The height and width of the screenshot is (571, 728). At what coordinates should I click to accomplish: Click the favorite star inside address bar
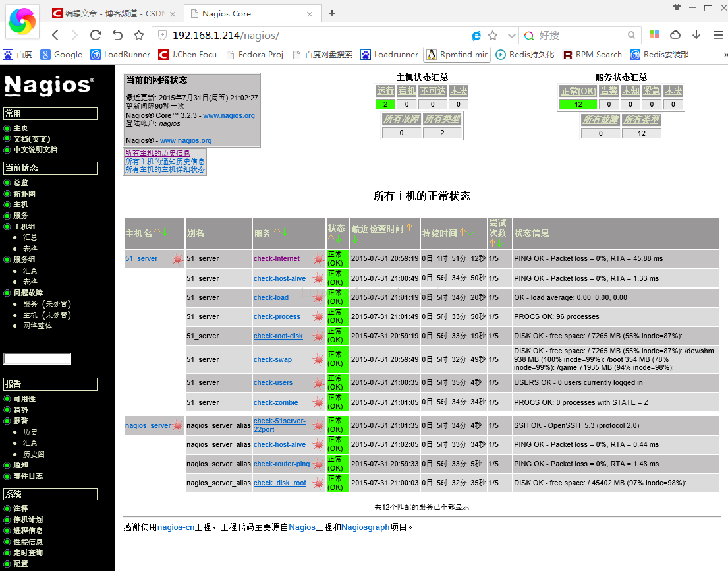(493, 36)
